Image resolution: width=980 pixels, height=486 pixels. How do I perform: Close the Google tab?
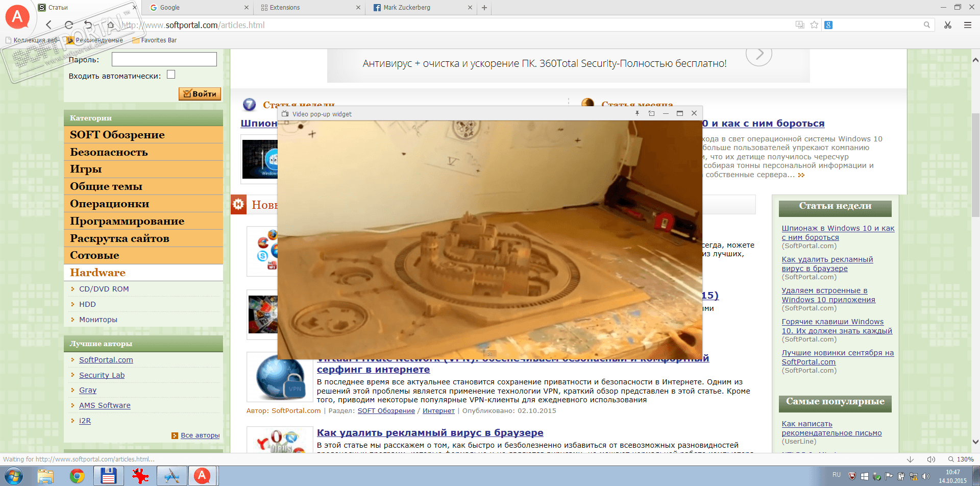pos(247,8)
